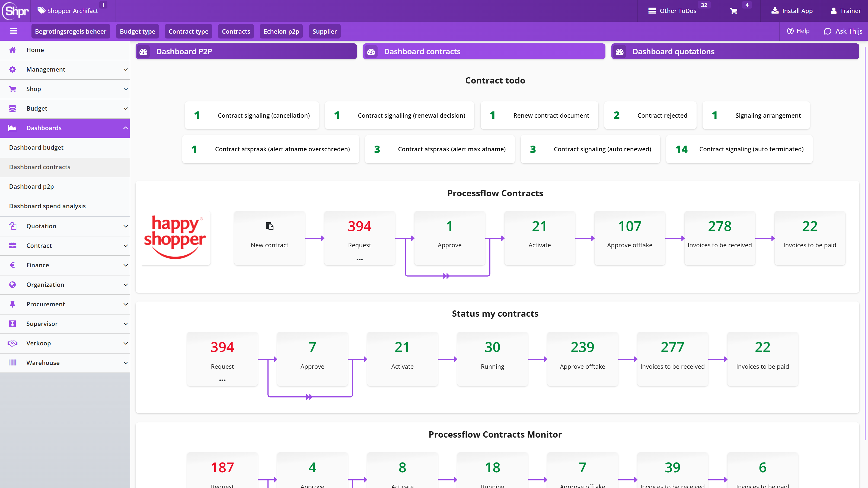Image resolution: width=868 pixels, height=488 pixels.
Task: Open Contract signaling (auto terminated) todo card
Action: click(x=739, y=149)
